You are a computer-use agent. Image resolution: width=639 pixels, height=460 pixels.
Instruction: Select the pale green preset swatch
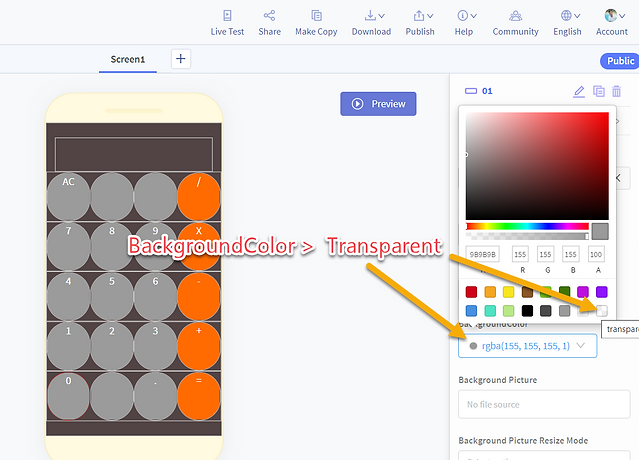(509, 311)
